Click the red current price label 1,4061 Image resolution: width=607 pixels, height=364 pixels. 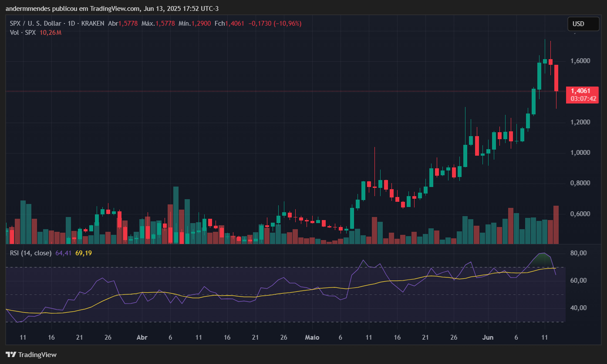point(580,91)
